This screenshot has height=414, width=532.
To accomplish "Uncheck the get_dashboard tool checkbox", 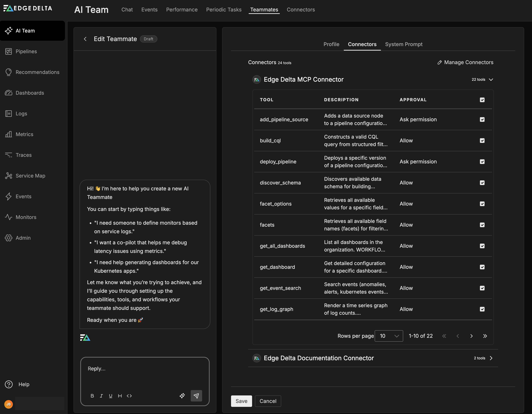I will (x=483, y=267).
